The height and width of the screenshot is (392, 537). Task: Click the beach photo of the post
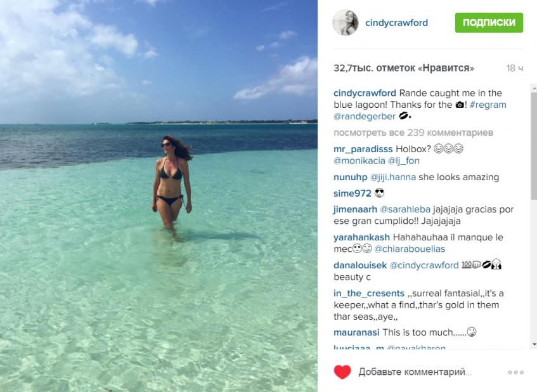(x=159, y=196)
